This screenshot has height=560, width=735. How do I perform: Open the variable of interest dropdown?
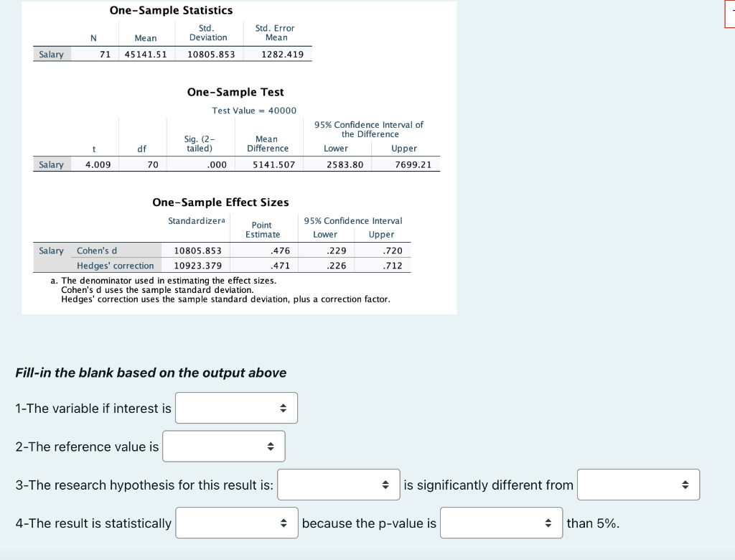236,408
